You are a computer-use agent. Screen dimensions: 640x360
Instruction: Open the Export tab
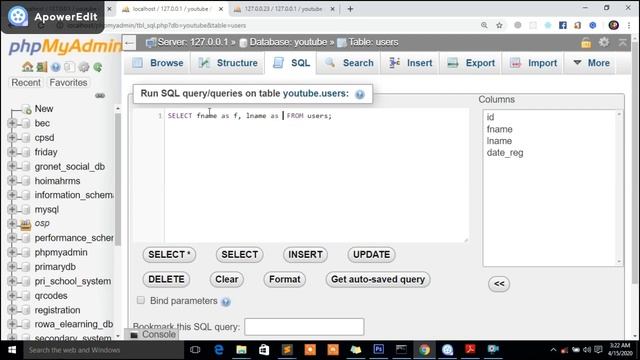point(471,63)
